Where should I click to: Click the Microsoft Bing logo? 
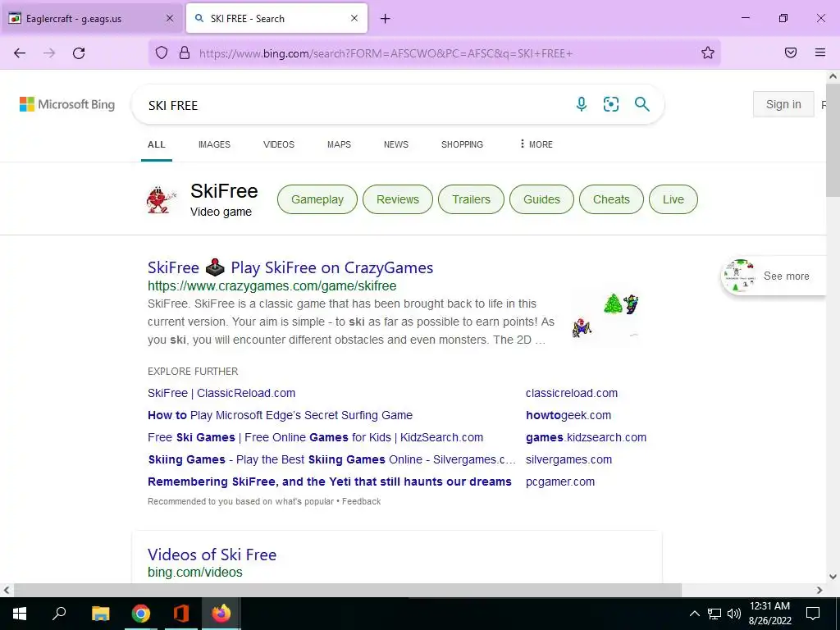pos(67,104)
